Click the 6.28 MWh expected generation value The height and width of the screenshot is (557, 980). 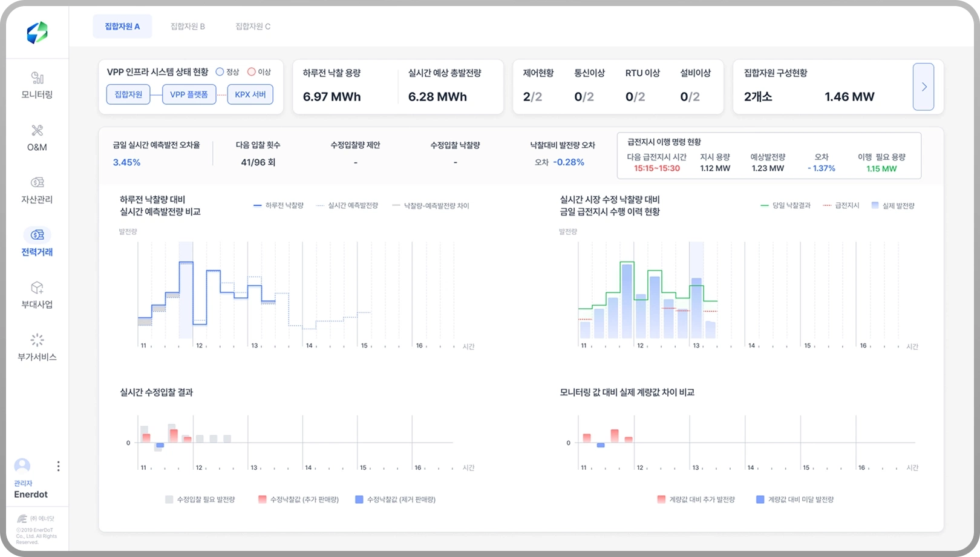437,97
